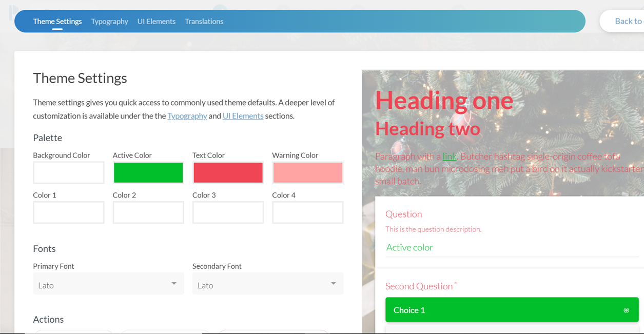Open the green Active Color swatch
Viewport: 644px width, 334px height.
(x=148, y=173)
